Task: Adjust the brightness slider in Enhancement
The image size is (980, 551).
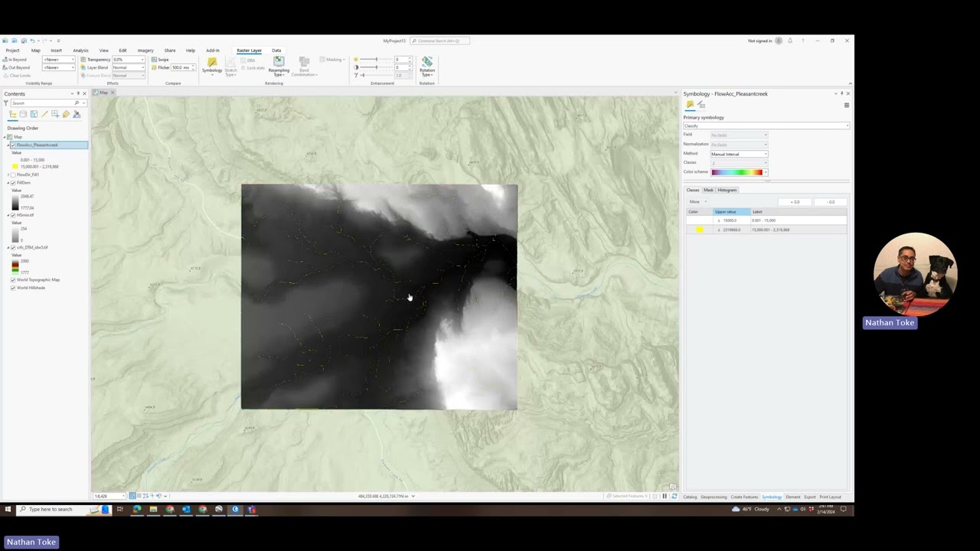Action: [376, 60]
